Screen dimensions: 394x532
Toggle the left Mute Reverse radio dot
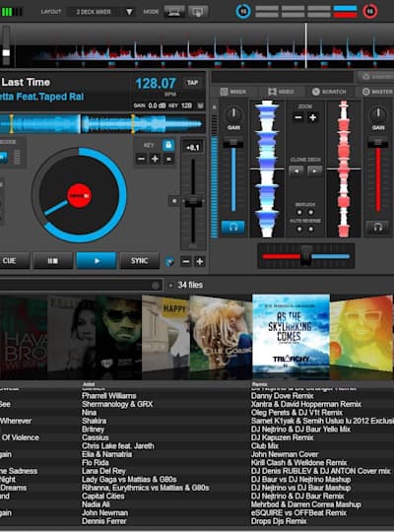[x=299, y=229]
